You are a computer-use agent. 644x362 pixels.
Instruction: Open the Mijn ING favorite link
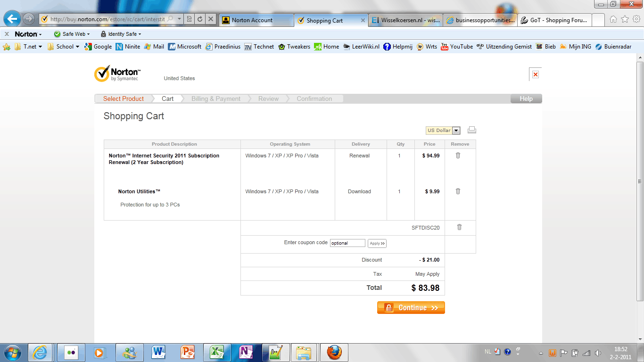click(x=575, y=47)
